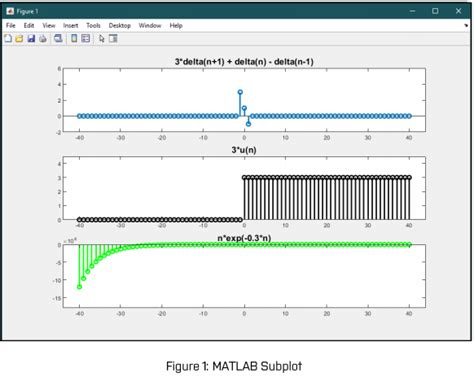Open the File menu
This screenshot has height=386, width=474.
pyautogui.click(x=10, y=25)
